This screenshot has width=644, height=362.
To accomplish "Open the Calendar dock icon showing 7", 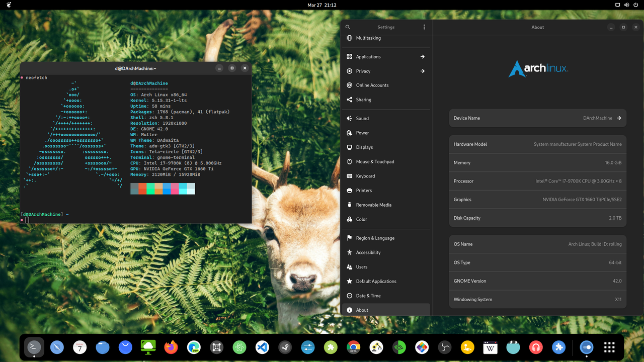I will (x=79, y=347).
